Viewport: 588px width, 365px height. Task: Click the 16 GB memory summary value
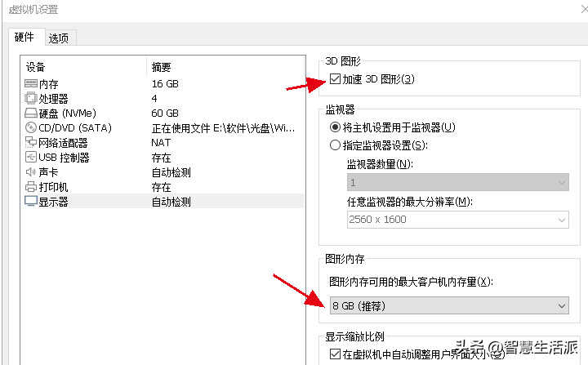point(165,83)
